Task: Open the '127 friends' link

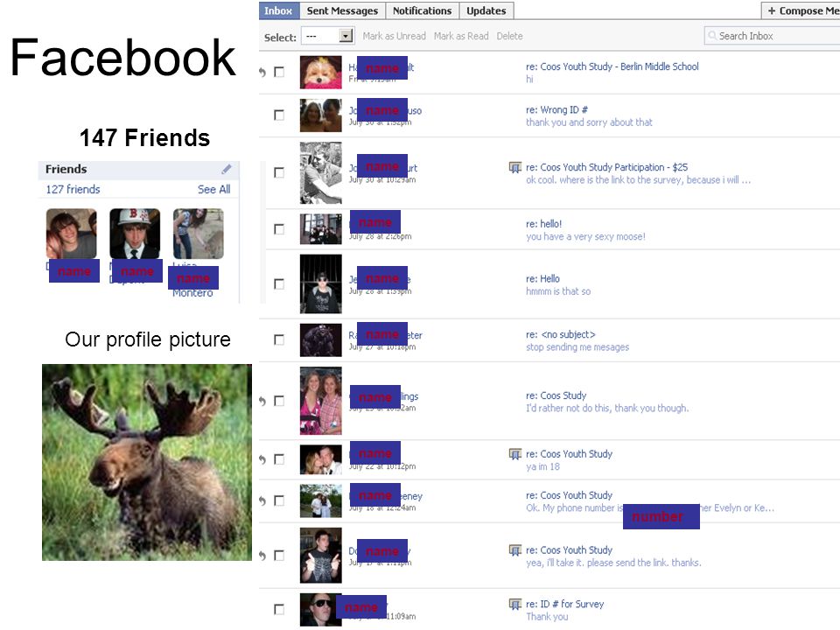Action: pyautogui.click(x=73, y=189)
